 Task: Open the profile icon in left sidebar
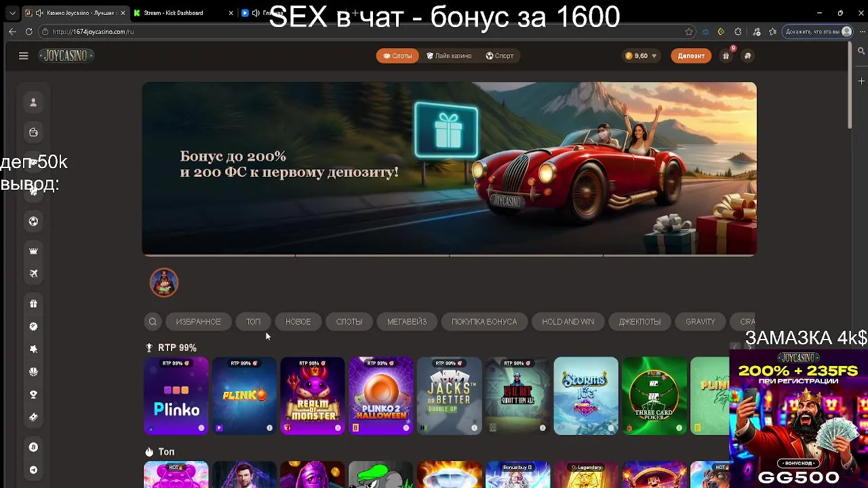[x=33, y=102]
